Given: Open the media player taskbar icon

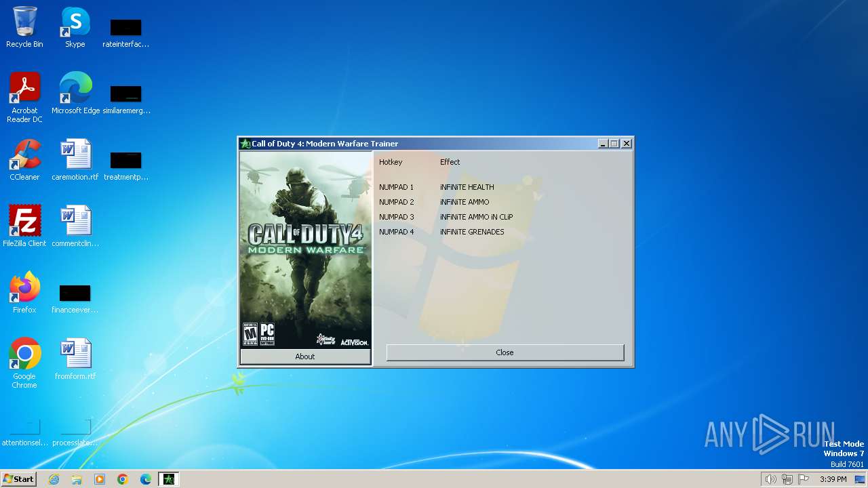Looking at the screenshot, I should (100, 479).
